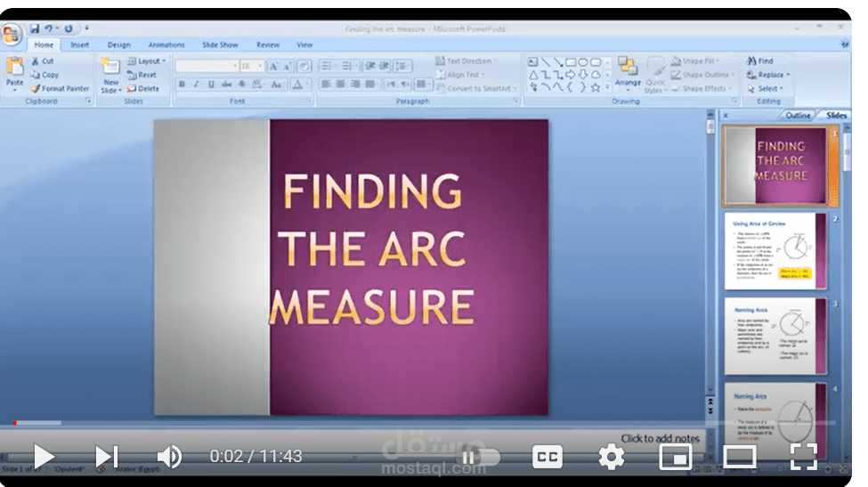Switch to the Outline pane tab
Screen dimensions: 868x487
[797, 115]
